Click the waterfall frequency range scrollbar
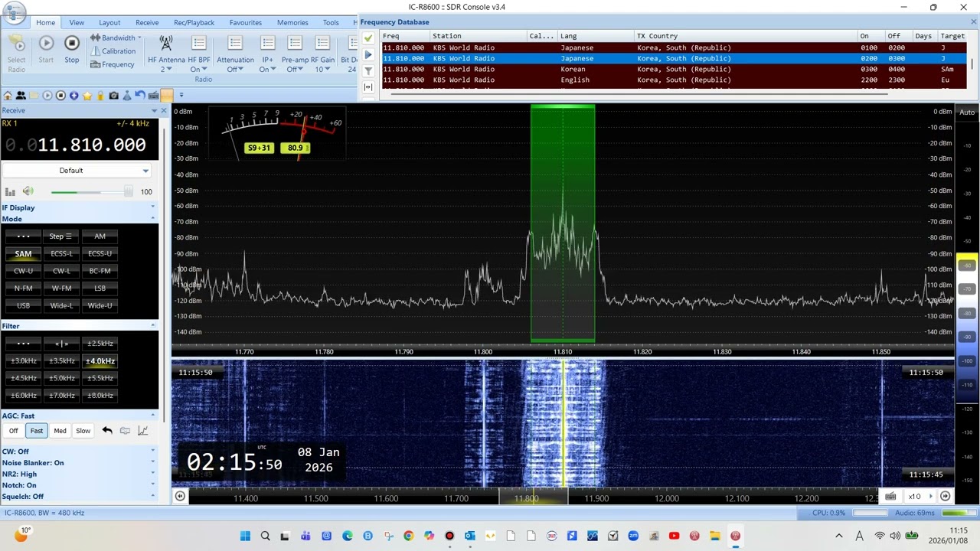 534,497
